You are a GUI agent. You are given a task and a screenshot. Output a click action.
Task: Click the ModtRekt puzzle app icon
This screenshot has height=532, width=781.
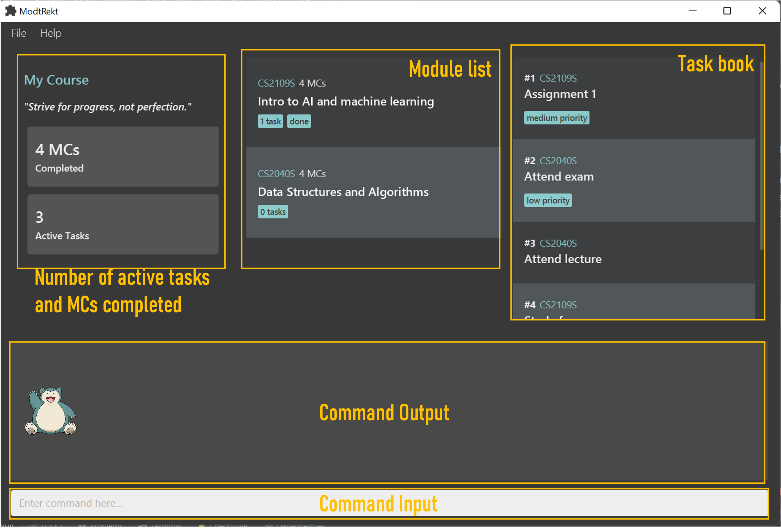(11, 11)
